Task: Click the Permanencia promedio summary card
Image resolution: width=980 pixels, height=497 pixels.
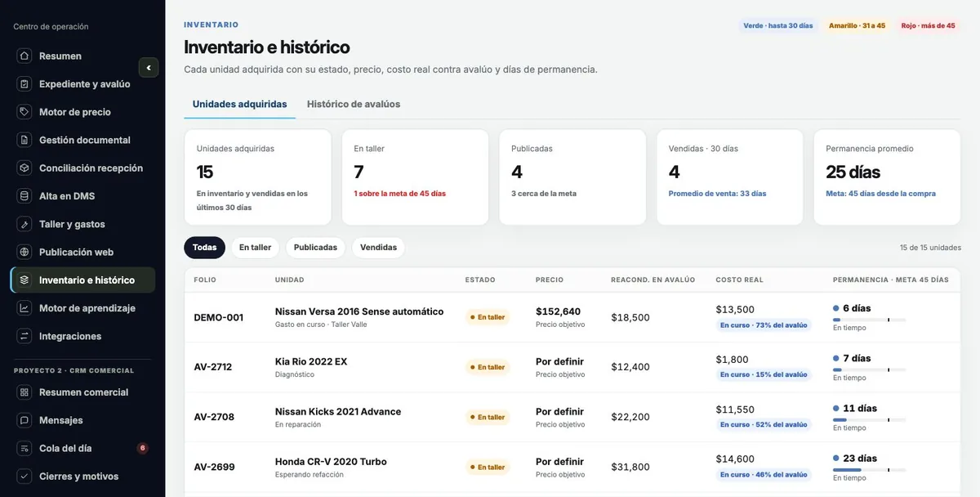Action: point(887,177)
